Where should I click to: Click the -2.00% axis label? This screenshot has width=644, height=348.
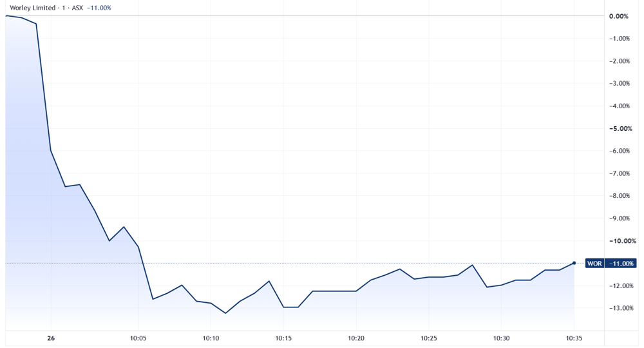[618, 61]
